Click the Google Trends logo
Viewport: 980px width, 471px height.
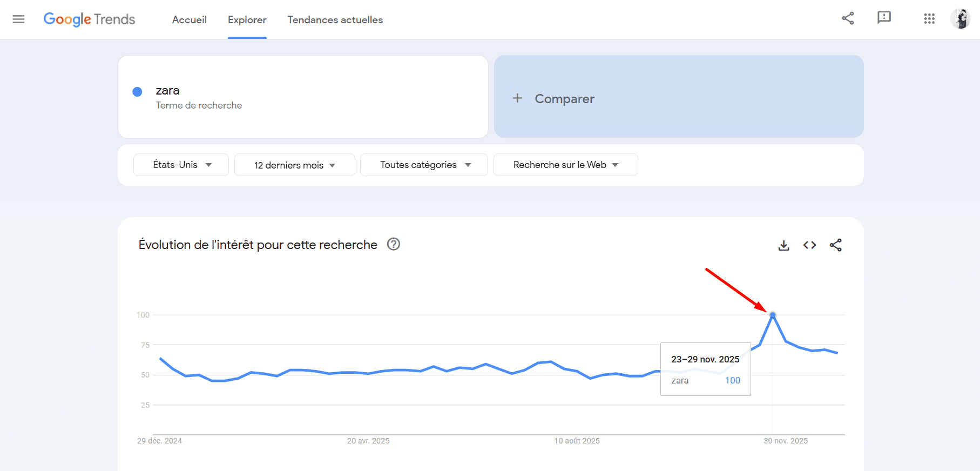(x=89, y=19)
